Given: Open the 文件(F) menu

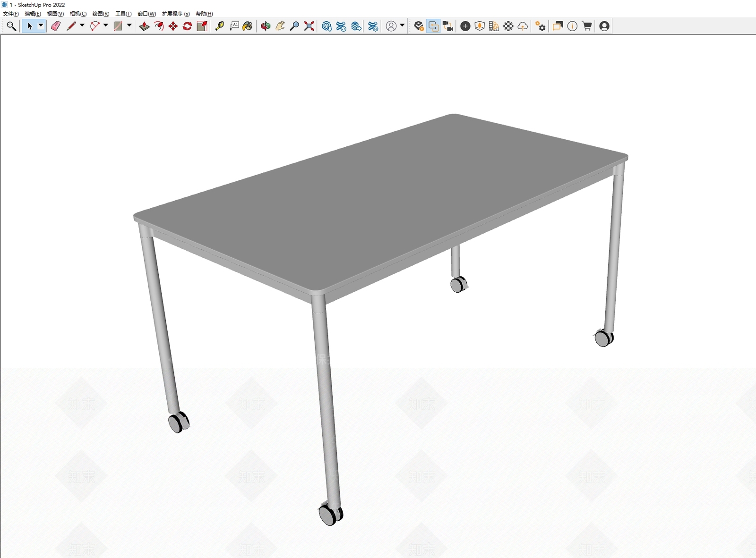Looking at the screenshot, I should pyautogui.click(x=11, y=14).
